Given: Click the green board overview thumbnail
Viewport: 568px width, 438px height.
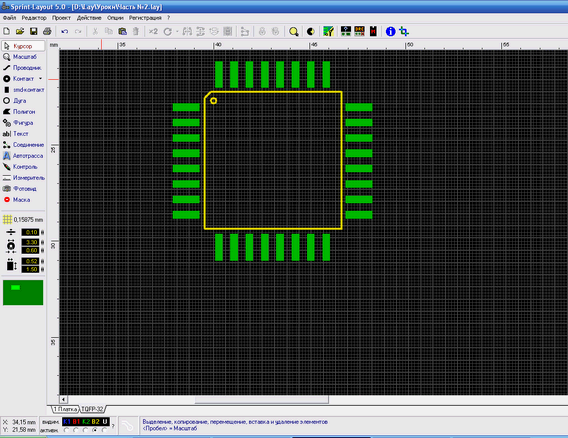Looking at the screenshot, I should [x=23, y=292].
